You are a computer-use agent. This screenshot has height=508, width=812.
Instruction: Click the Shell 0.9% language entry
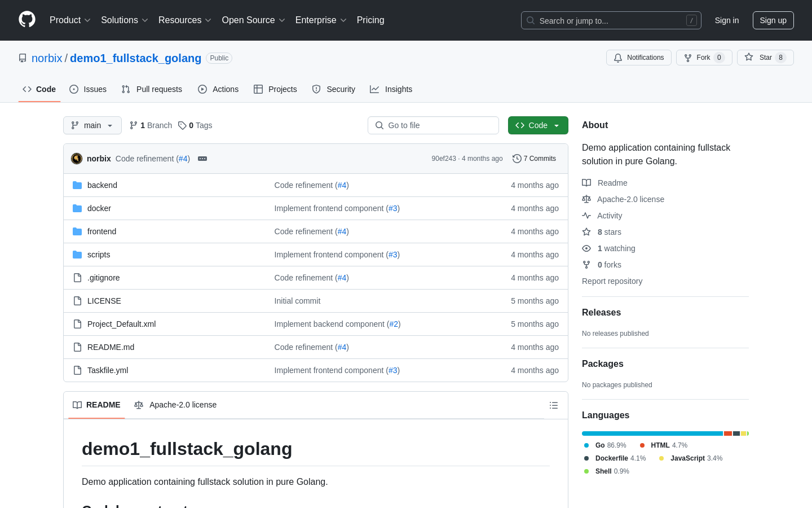(x=606, y=471)
